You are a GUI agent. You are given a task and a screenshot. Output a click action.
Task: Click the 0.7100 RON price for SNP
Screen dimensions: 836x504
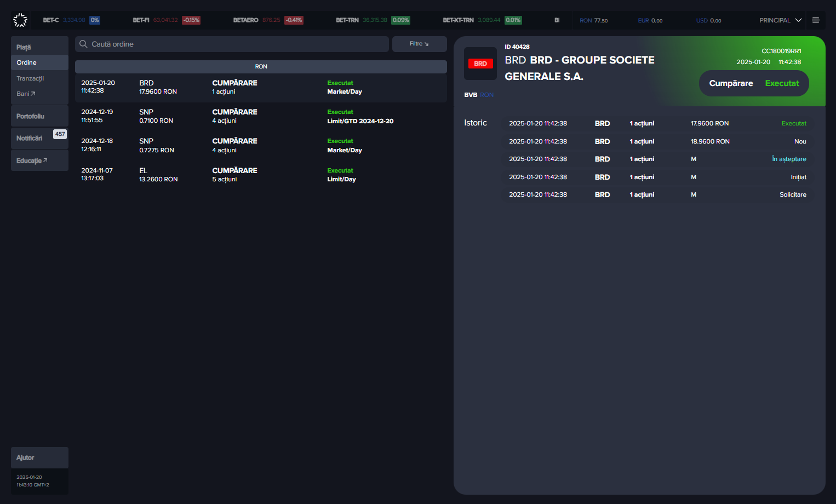click(x=156, y=121)
